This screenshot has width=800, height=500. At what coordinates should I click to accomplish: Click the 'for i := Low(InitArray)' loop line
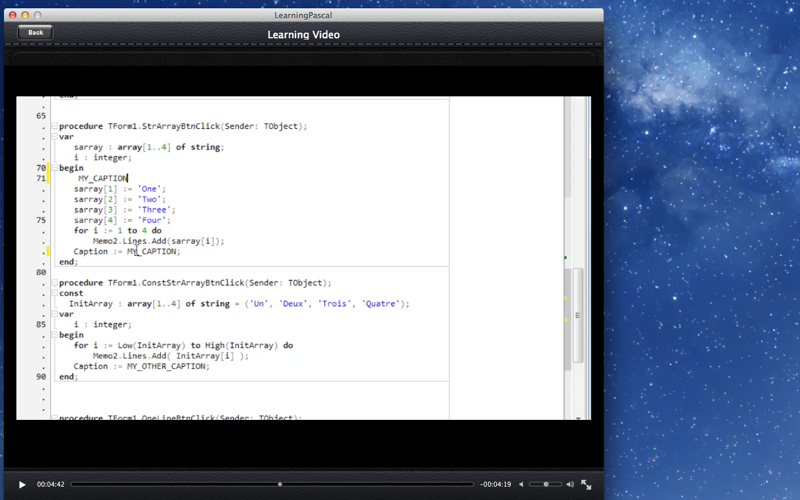coord(184,345)
